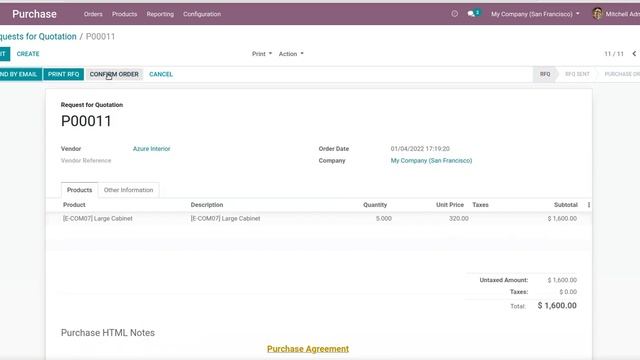Viewport: 640px width, 360px height.
Task: Select the RFQ Sent status stage
Action: click(577, 74)
